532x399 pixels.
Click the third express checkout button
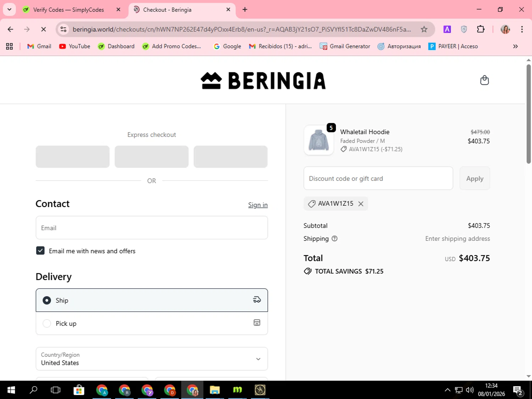click(231, 157)
